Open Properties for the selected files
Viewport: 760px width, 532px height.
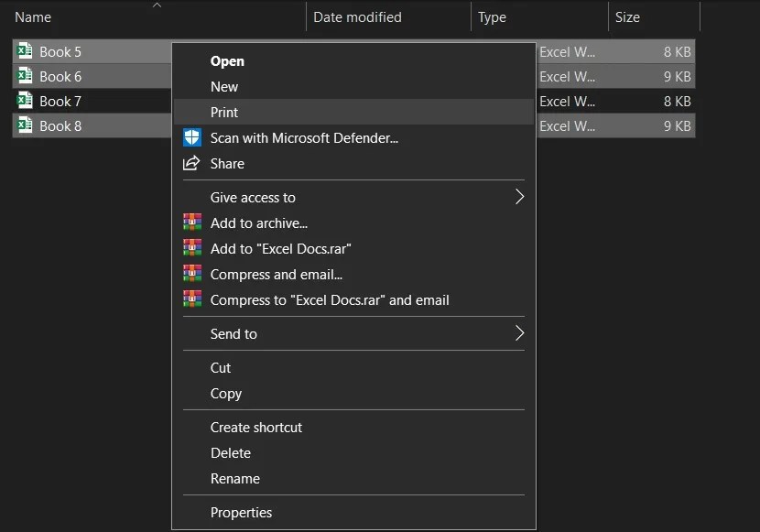pos(241,512)
